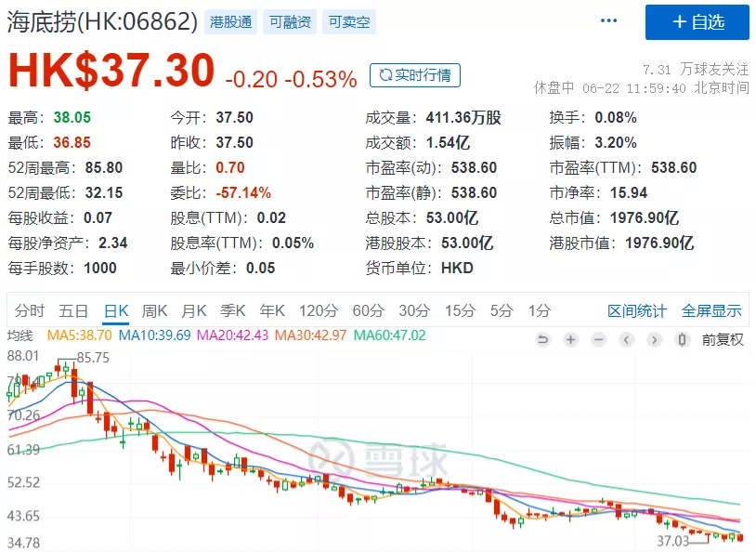756x552 pixels.
Task: Click the 52周最高 value 85.80
Action: [x=104, y=167]
